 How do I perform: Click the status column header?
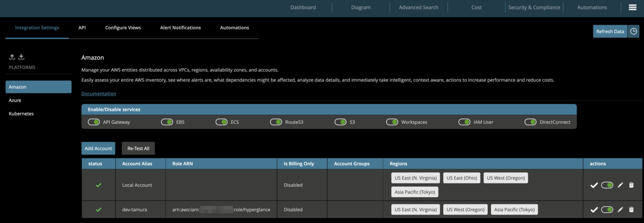coord(98,163)
